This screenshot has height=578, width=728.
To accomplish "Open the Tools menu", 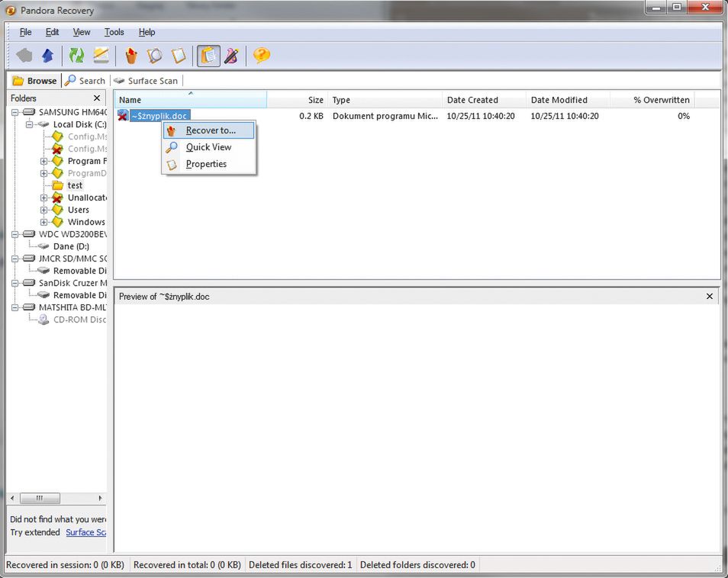I will (114, 32).
